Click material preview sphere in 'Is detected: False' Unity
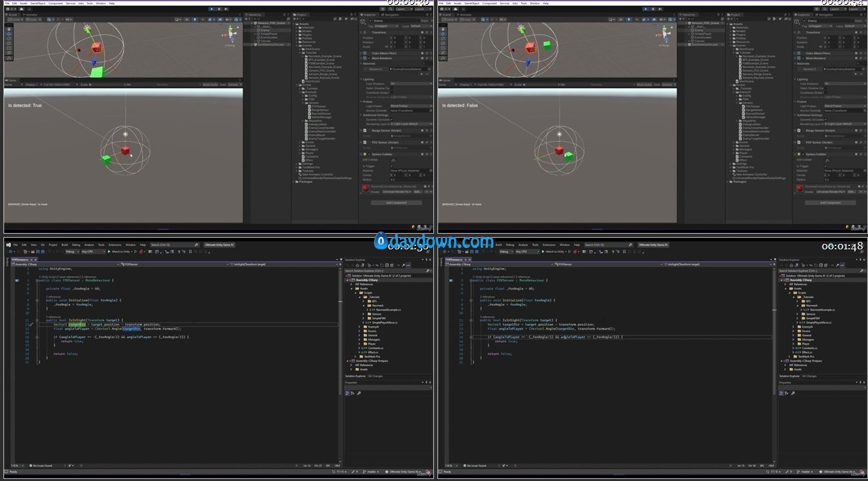The height and width of the screenshot is (481, 868). click(x=800, y=189)
